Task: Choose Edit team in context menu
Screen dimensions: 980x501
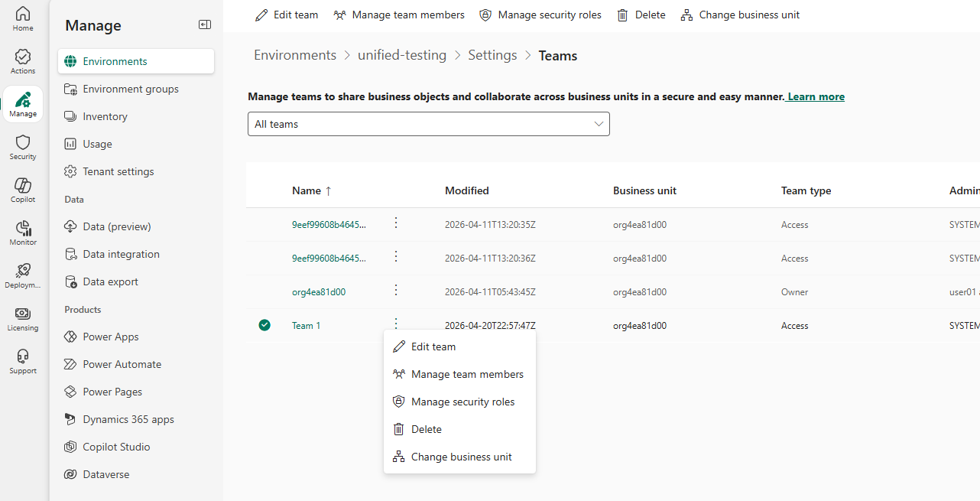Action: pos(459,346)
